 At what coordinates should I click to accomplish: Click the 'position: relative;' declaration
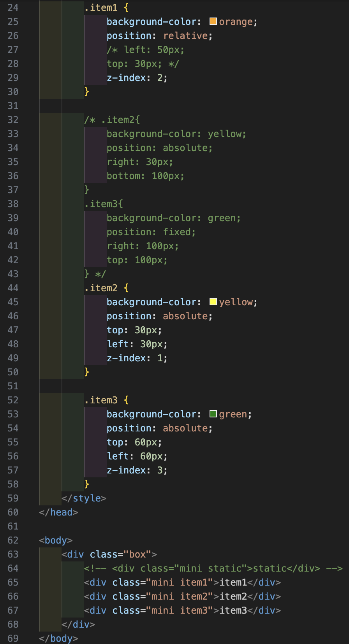coord(160,35)
